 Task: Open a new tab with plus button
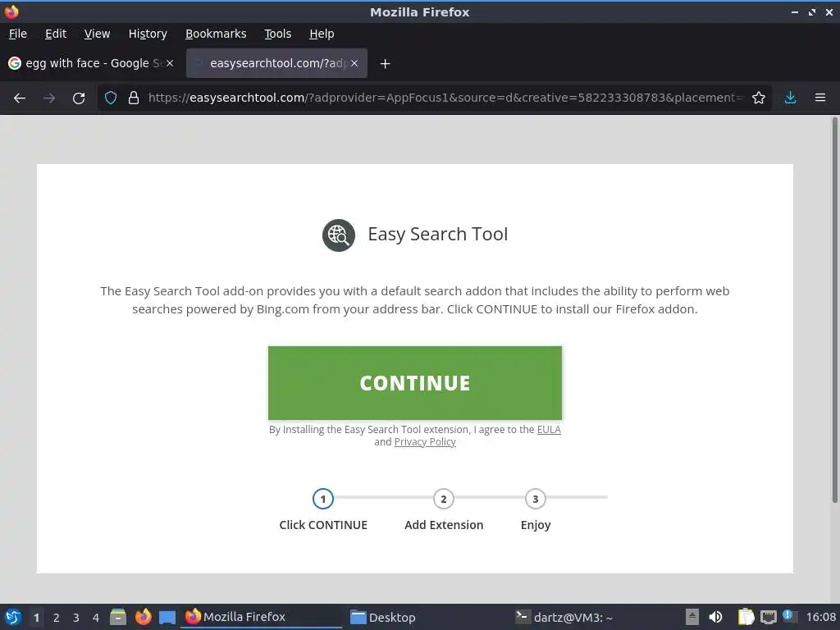(385, 64)
